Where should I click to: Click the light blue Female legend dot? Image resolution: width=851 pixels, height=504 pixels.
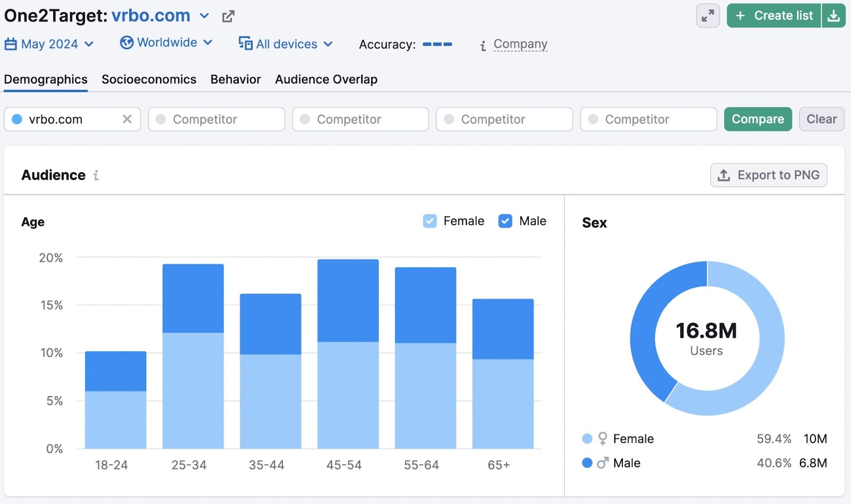point(587,439)
